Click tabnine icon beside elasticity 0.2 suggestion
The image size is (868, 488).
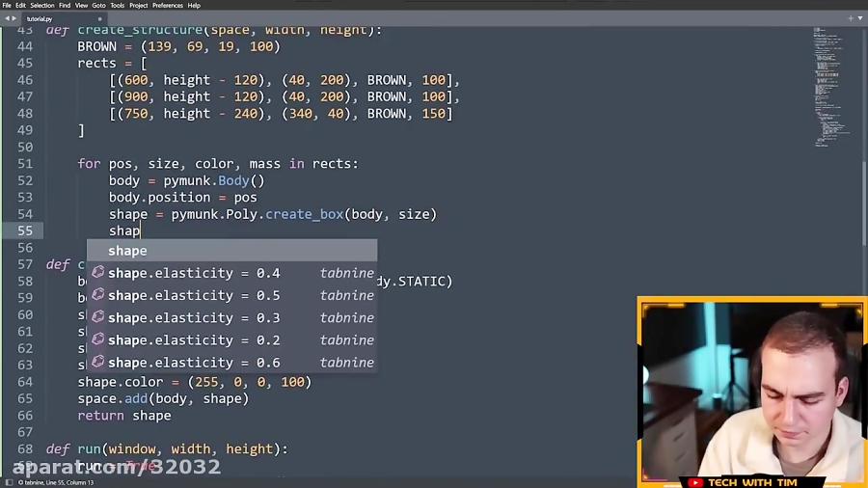(x=97, y=339)
